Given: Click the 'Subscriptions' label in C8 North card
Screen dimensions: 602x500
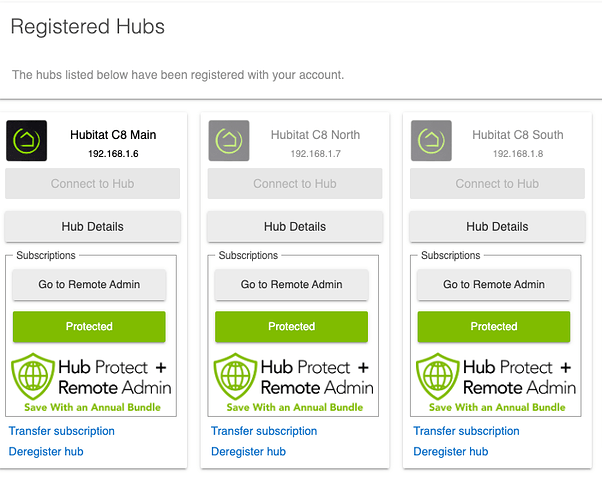Looking at the screenshot, I should coord(248,255).
